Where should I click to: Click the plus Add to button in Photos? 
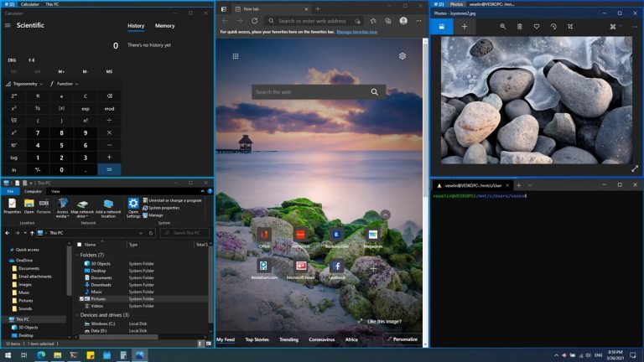(x=464, y=26)
